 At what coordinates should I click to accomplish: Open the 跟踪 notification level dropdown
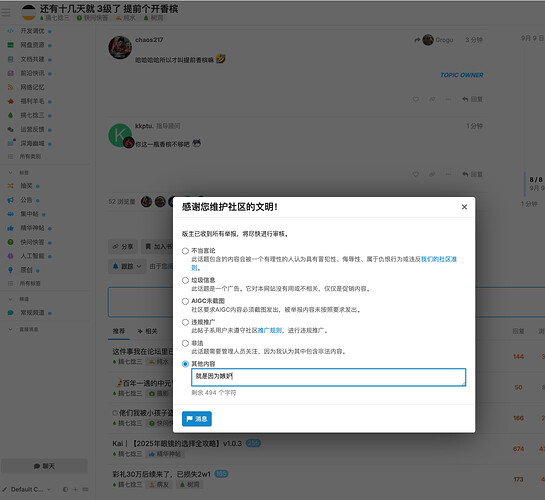coord(127,267)
